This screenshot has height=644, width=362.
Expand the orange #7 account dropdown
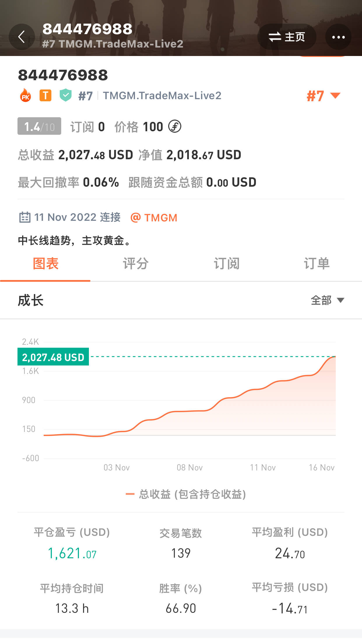coord(323,96)
